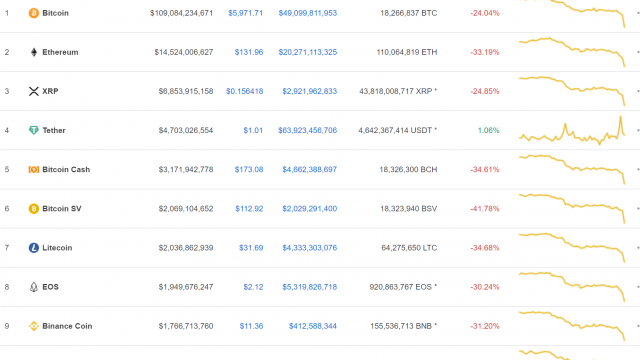Click XRP price $0.156418
Image resolution: width=640 pixels, height=360 pixels.
[x=244, y=91]
